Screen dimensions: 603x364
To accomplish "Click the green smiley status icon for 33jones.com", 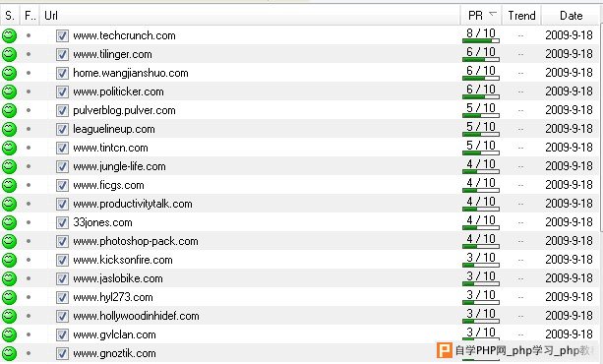I will point(9,222).
